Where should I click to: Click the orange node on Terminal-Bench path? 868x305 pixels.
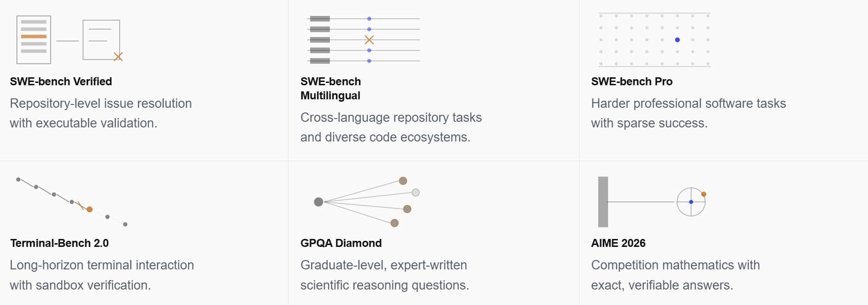point(90,209)
